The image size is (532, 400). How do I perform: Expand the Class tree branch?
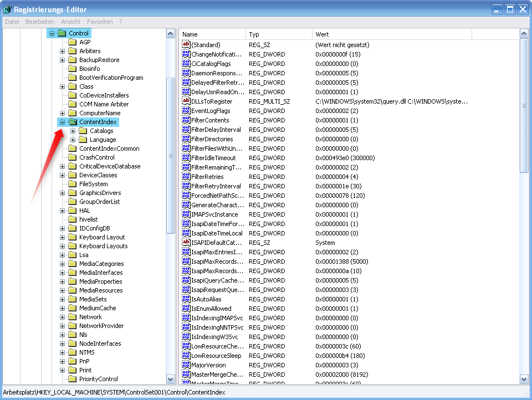pyautogui.click(x=62, y=86)
